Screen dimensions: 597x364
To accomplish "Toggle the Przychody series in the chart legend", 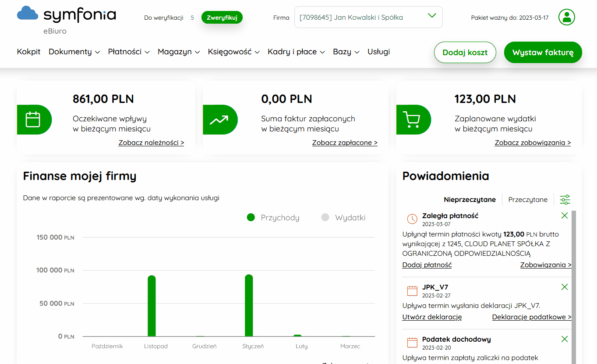I will [273, 218].
